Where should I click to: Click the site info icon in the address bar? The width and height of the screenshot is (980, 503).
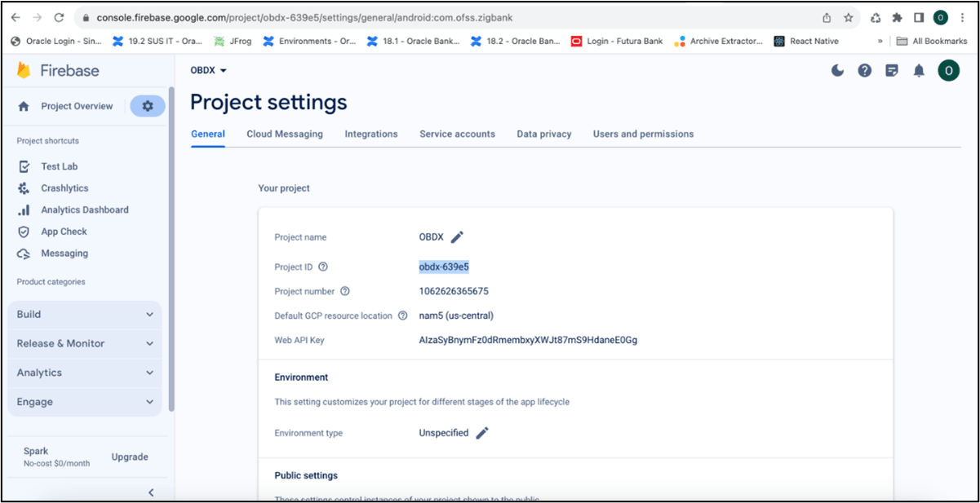[86, 17]
